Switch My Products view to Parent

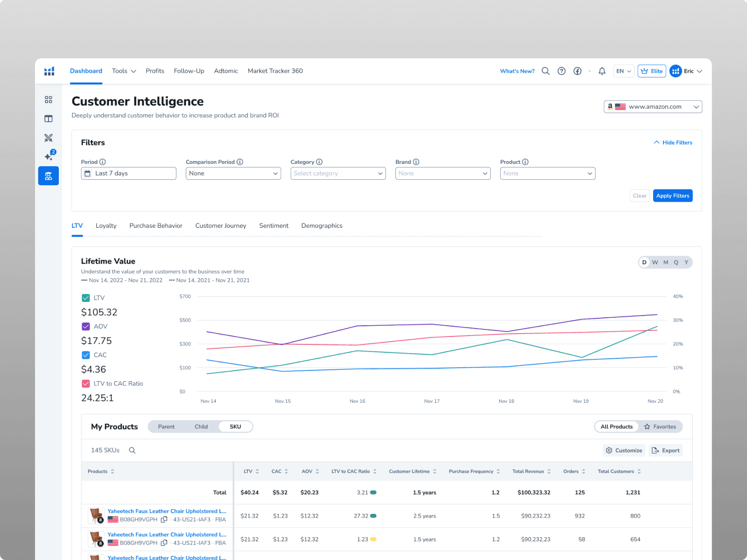pos(166,427)
